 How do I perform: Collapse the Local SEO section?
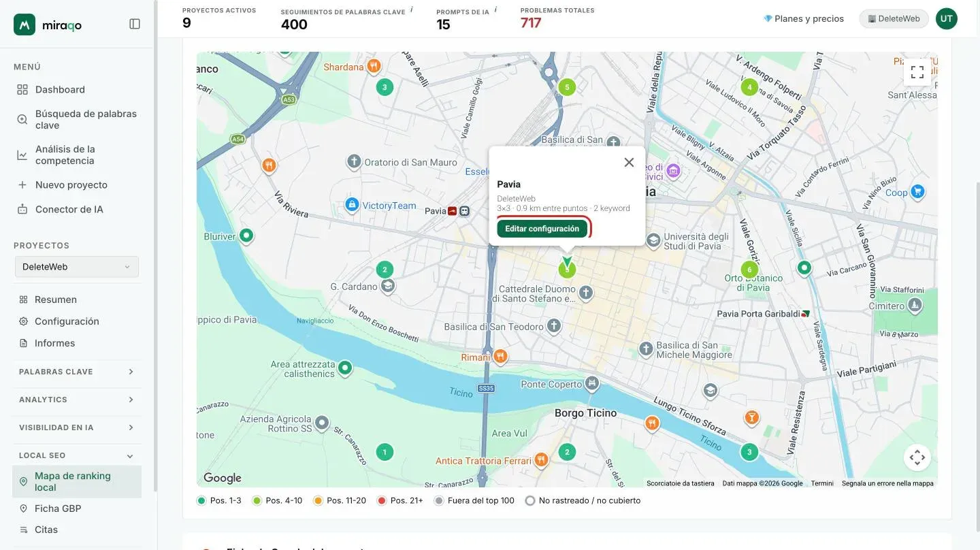click(77, 455)
